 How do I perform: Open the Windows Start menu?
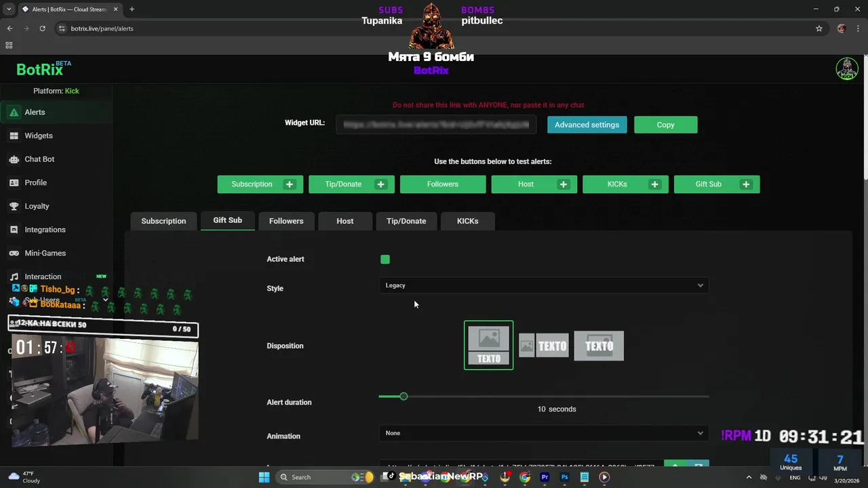[264, 477]
